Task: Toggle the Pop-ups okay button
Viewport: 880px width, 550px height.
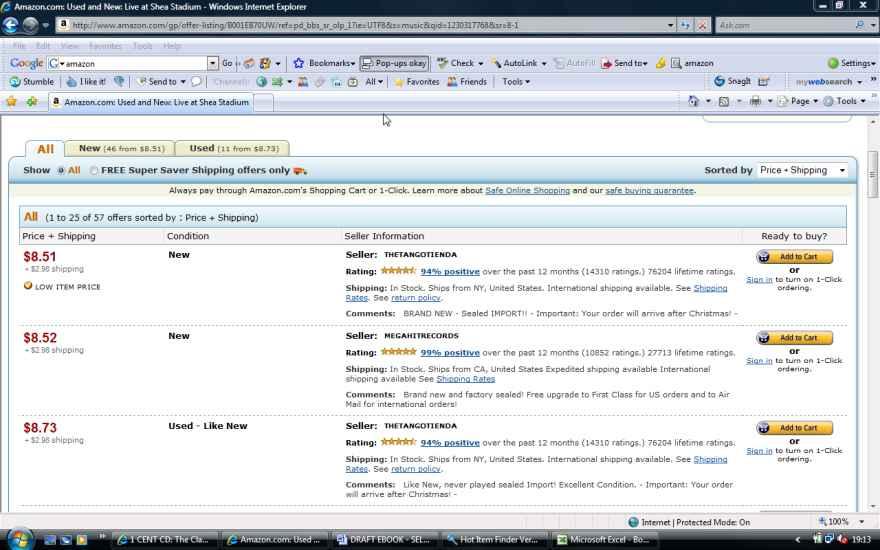Action: click(394, 63)
